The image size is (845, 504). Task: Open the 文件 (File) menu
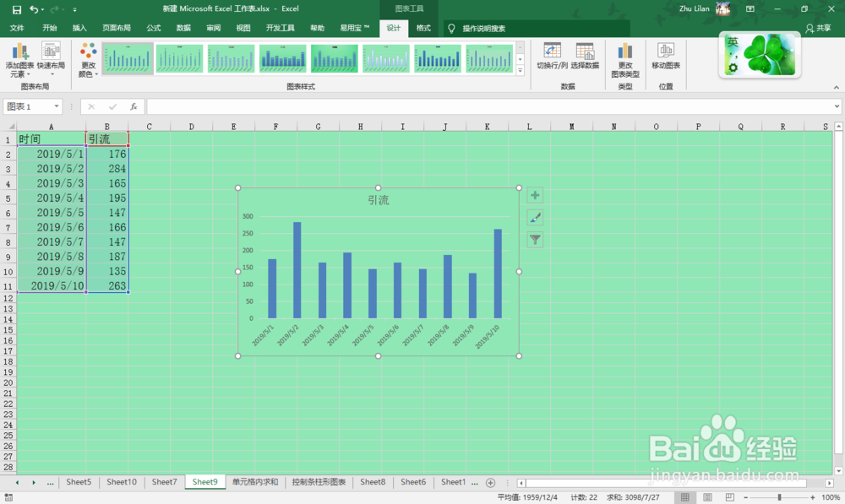click(17, 28)
